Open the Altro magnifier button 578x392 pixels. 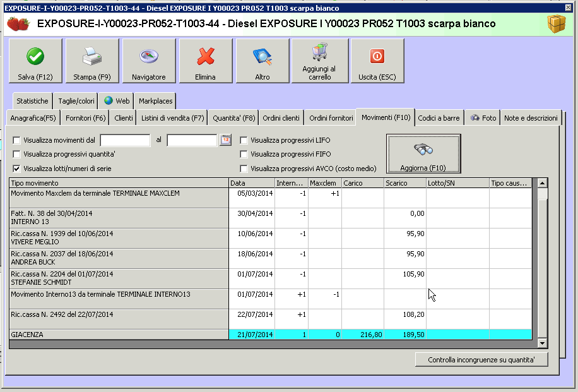coord(262,61)
